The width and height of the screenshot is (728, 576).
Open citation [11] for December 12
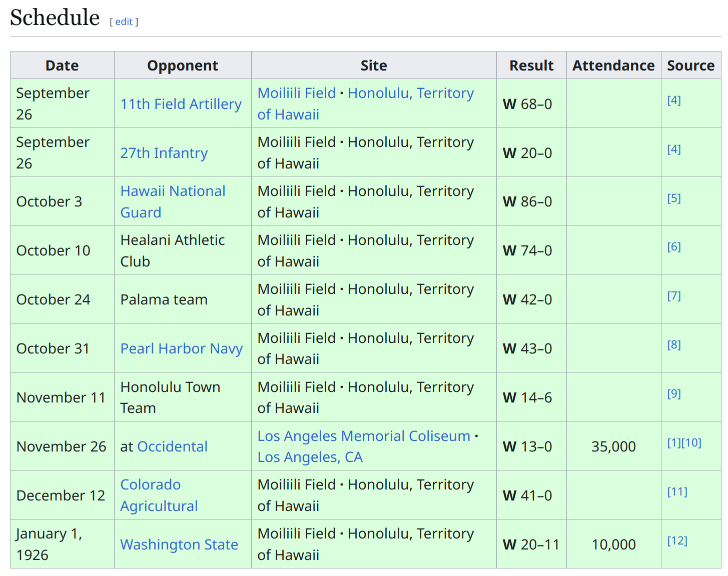[x=677, y=492]
